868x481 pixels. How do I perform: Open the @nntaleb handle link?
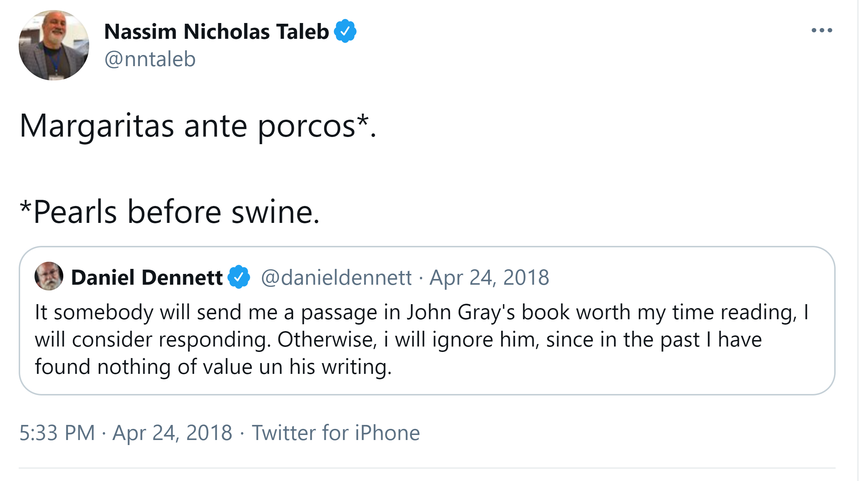click(x=150, y=59)
